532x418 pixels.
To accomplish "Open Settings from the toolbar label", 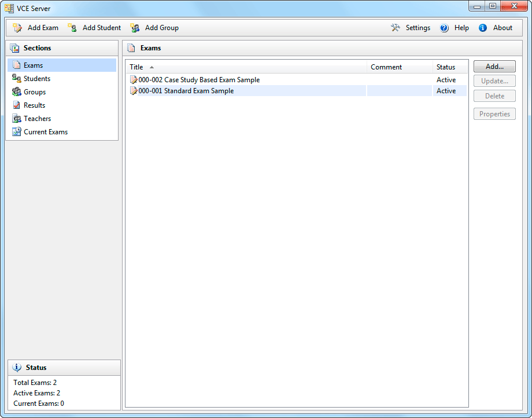I will (418, 28).
